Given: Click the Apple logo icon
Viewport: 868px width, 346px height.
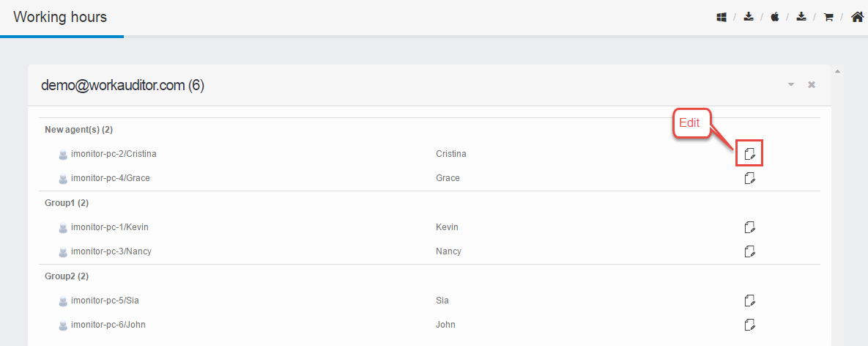Looking at the screenshot, I should [x=775, y=17].
